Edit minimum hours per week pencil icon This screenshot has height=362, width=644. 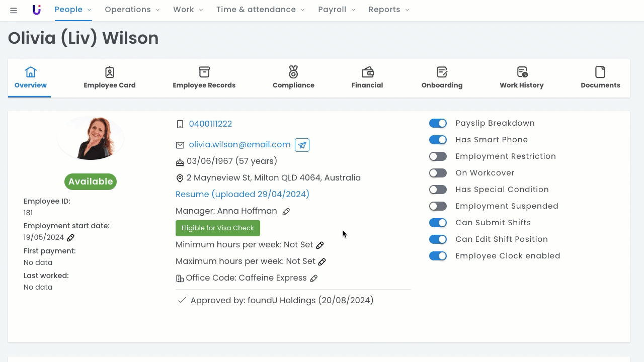tap(320, 245)
